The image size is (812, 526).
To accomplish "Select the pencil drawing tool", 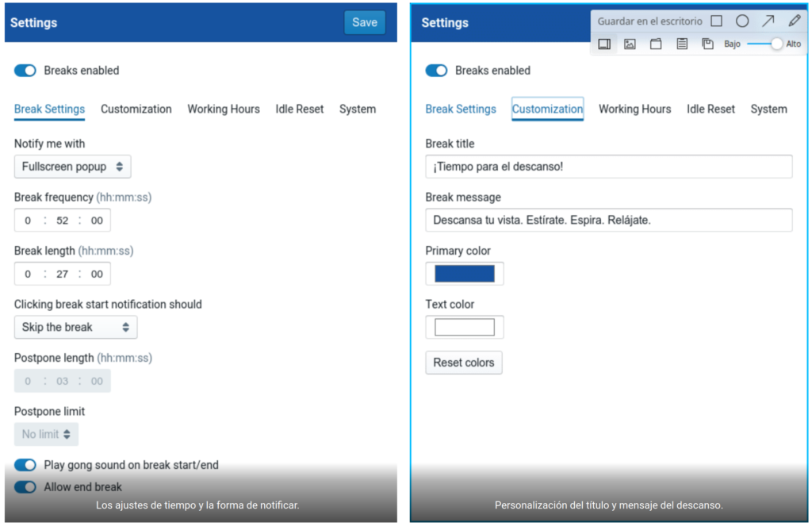I will click(x=794, y=21).
